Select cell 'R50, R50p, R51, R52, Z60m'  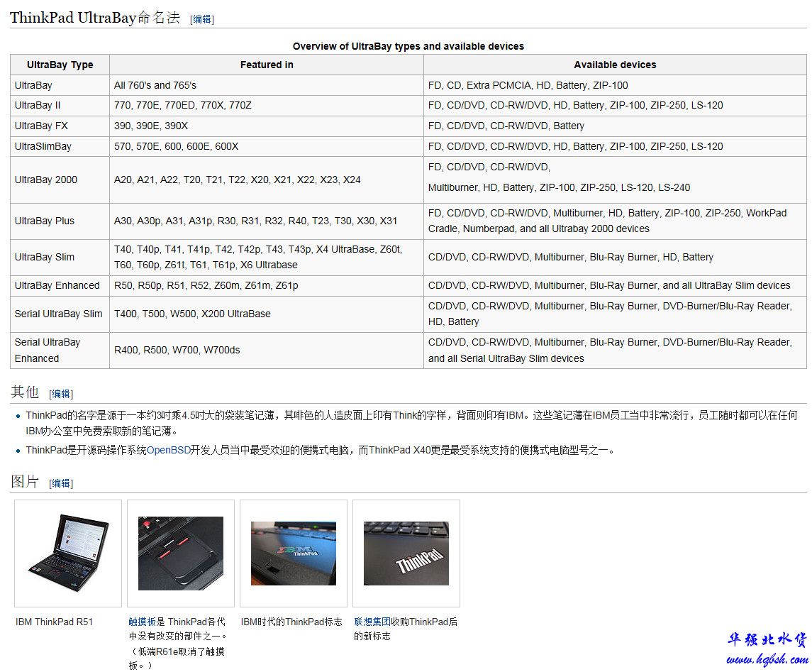click(267, 285)
